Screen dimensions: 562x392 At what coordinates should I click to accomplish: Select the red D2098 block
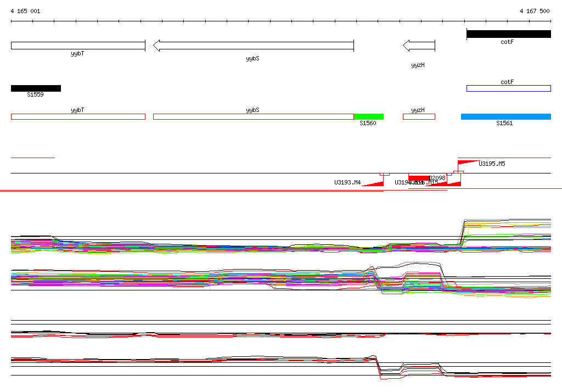coord(419,178)
